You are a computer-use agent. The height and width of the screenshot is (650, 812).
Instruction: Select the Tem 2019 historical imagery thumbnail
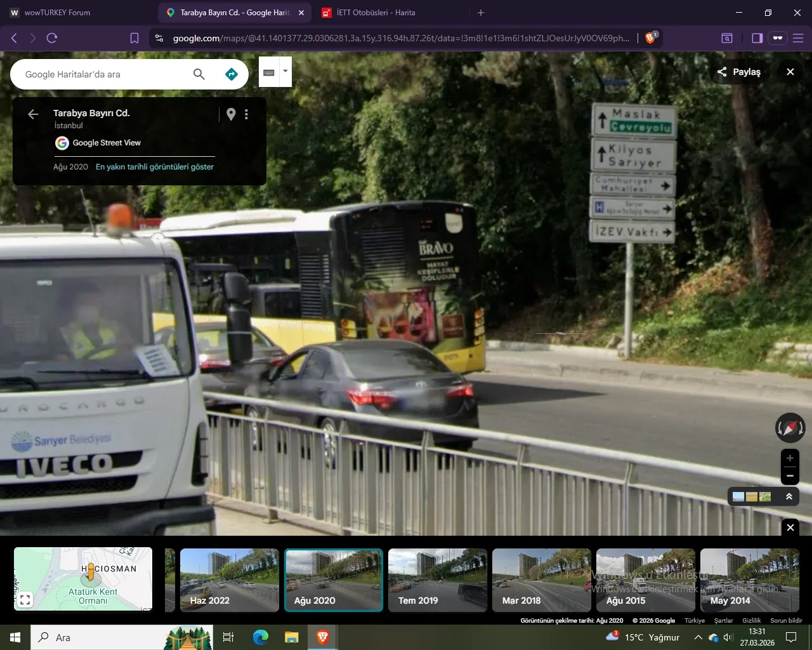click(x=437, y=580)
